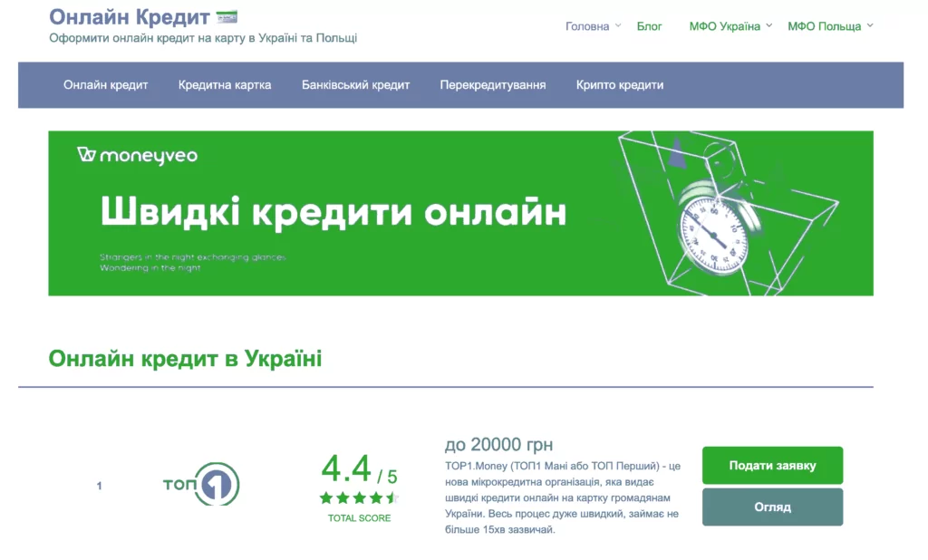Click the до 20000 грн loan amount
928x560 pixels.
[499, 444]
